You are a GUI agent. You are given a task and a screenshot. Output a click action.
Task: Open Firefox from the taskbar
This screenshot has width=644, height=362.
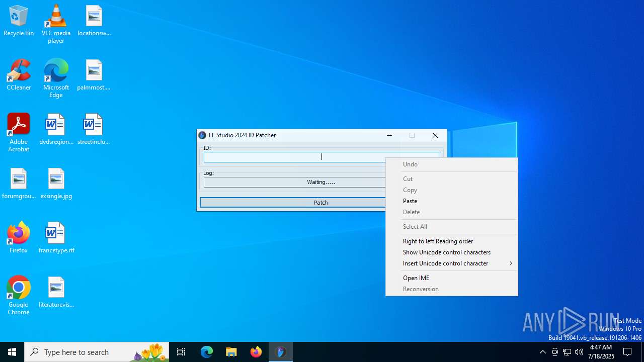tap(256, 352)
